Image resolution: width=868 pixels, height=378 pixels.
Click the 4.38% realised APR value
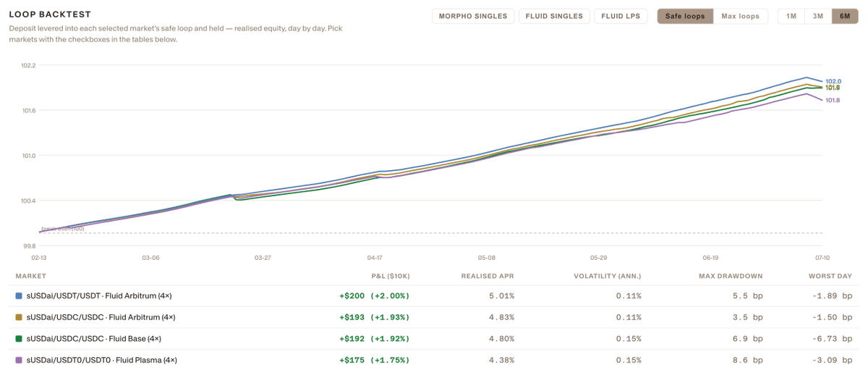tap(501, 360)
